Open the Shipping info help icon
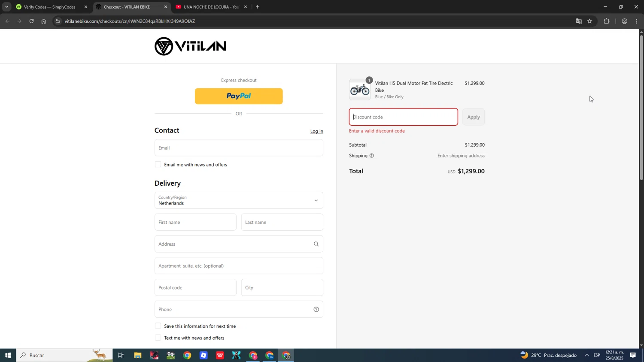 pos(371,156)
